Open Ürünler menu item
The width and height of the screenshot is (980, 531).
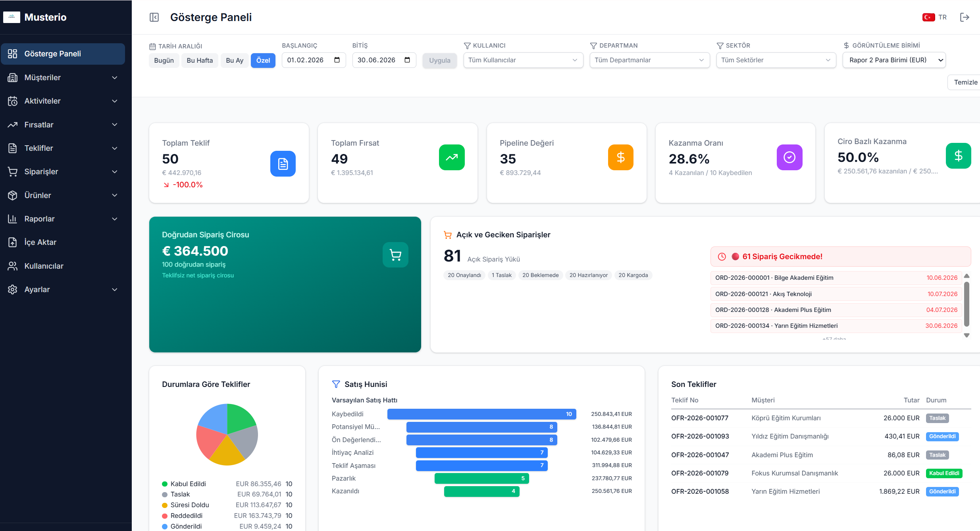(x=63, y=195)
